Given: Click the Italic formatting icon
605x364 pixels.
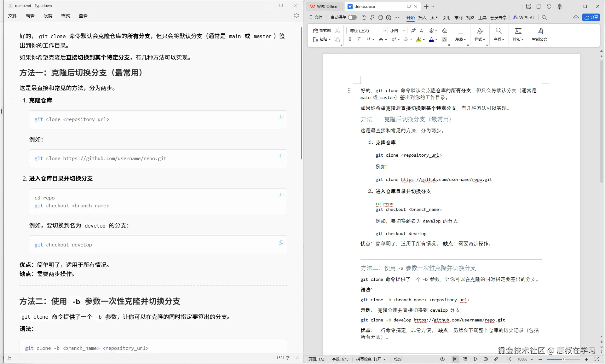Looking at the screenshot, I should point(359,39).
